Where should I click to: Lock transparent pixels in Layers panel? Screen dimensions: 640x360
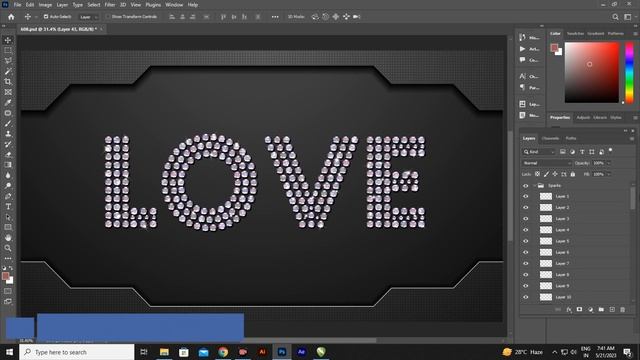tap(538, 174)
